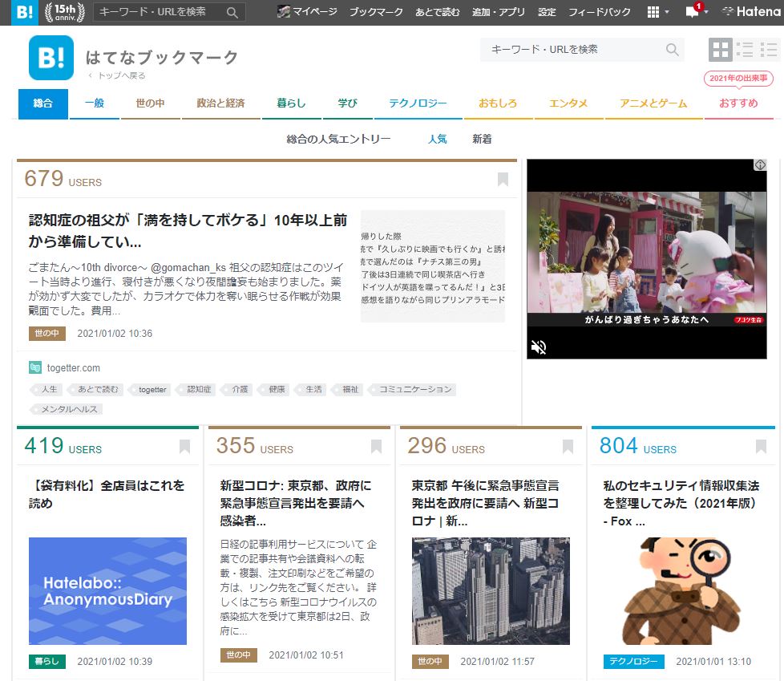Select the アニメとゲーム category tab
Image resolution: width=784 pixels, height=681 pixels.
coord(653,103)
